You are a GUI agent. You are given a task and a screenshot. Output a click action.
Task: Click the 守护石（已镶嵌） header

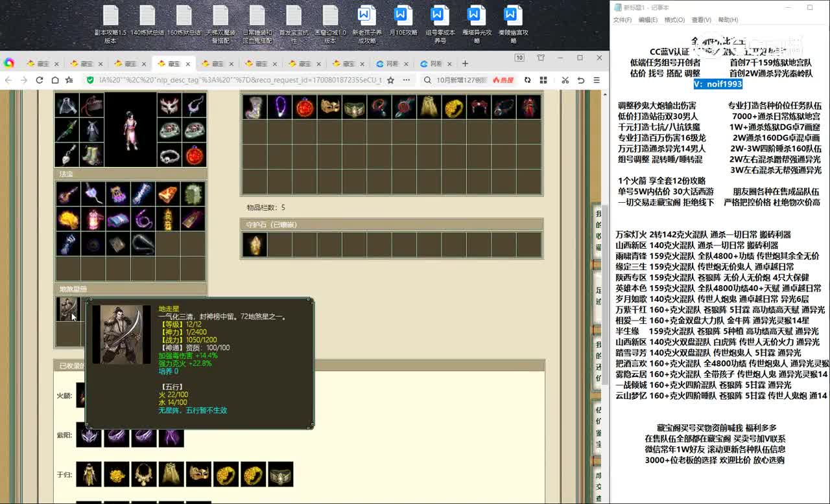pyautogui.click(x=391, y=224)
